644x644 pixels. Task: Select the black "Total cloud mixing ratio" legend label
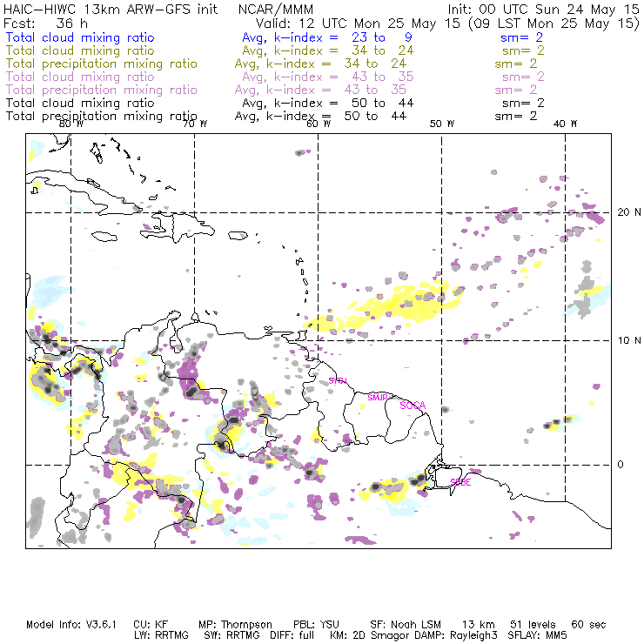click(80, 103)
